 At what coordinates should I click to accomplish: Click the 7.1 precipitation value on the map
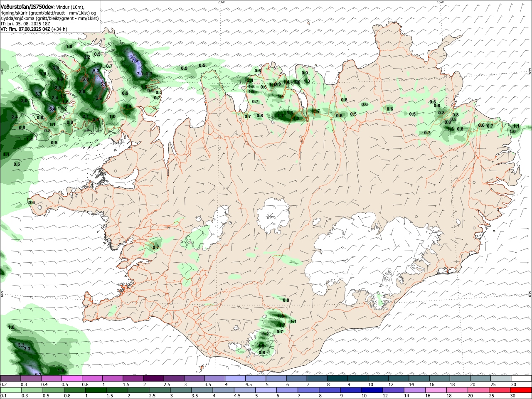click(140, 74)
